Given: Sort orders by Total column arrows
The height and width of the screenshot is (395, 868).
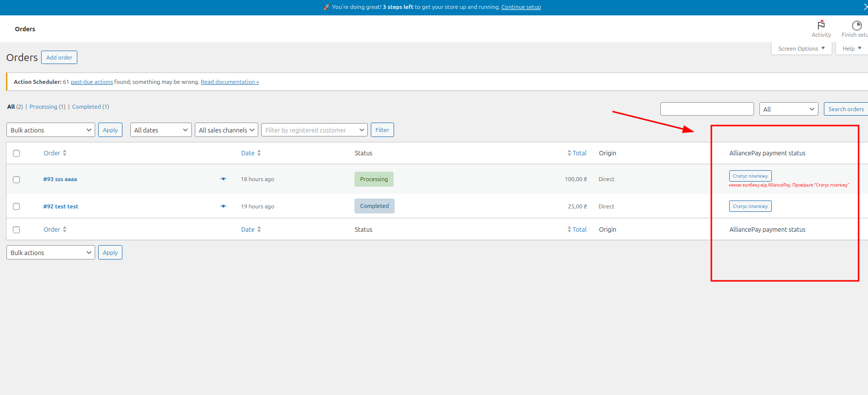Looking at the screenshot, I should coord(570,153).
